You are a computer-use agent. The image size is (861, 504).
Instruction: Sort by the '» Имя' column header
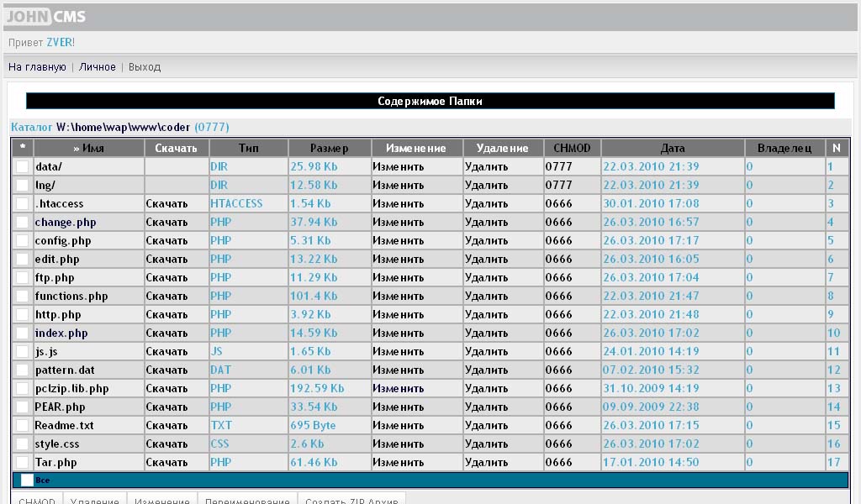pyautogui.click(x=88, y=148)
